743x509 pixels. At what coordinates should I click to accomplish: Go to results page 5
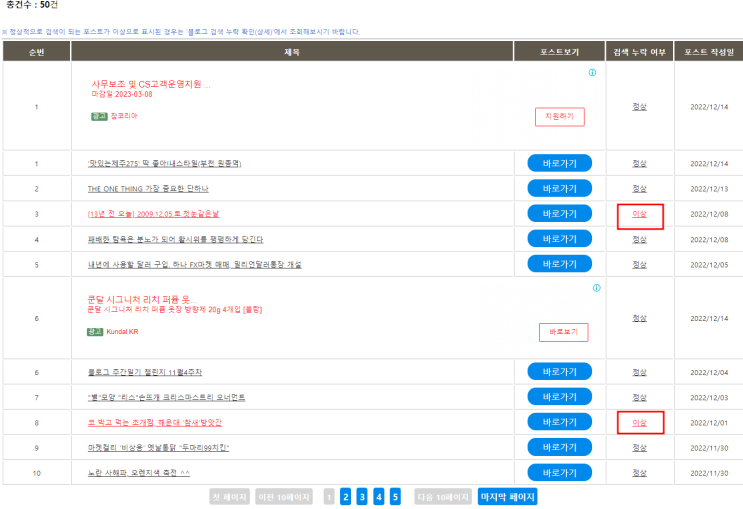[395, 497]
